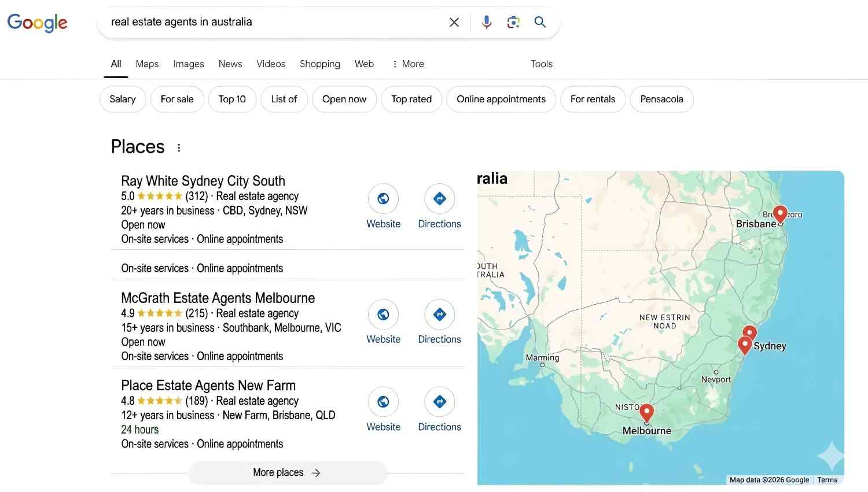Open McGrath Estate Agents website icon
The width and height of the screenshot is (868, 492).
coord(383,315)
